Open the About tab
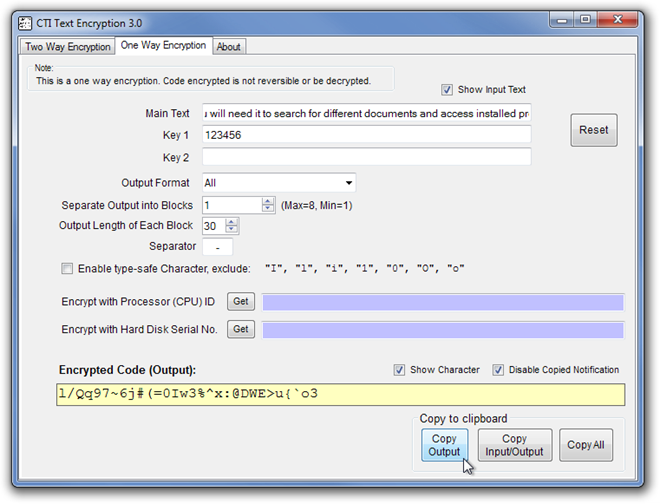 click(x=229, y=47)
